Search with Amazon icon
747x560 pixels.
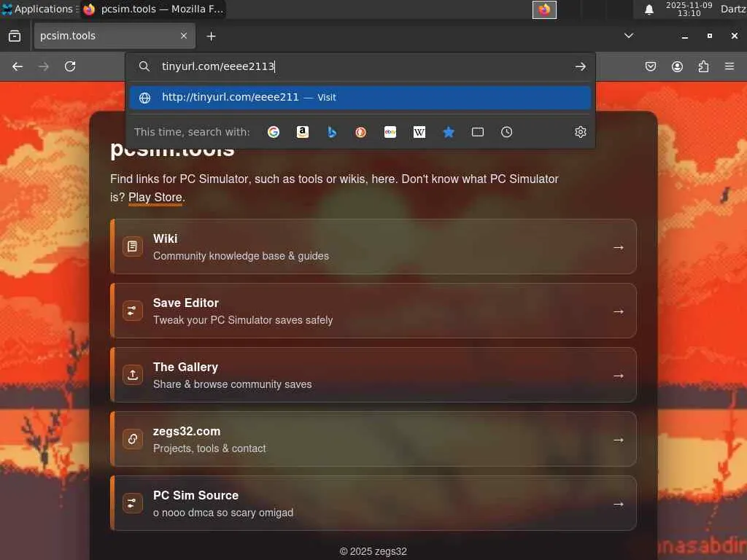[x=303, y=132]
